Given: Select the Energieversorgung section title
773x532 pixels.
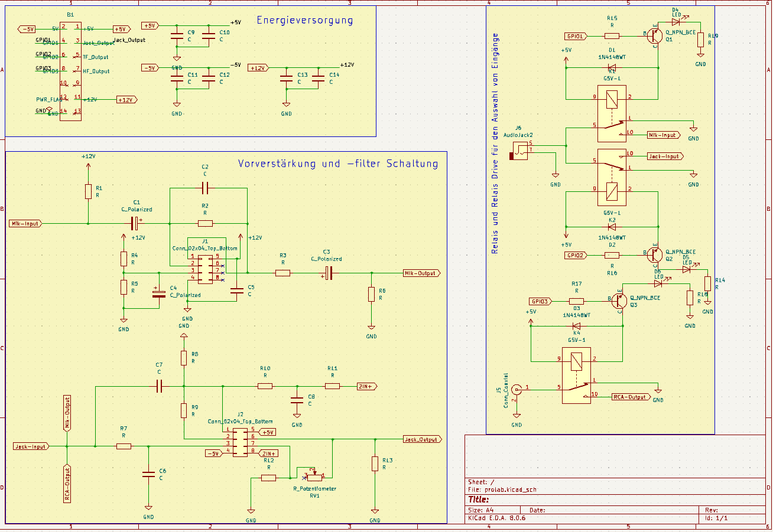Looking at the screenshot, I should coord(304,21).
